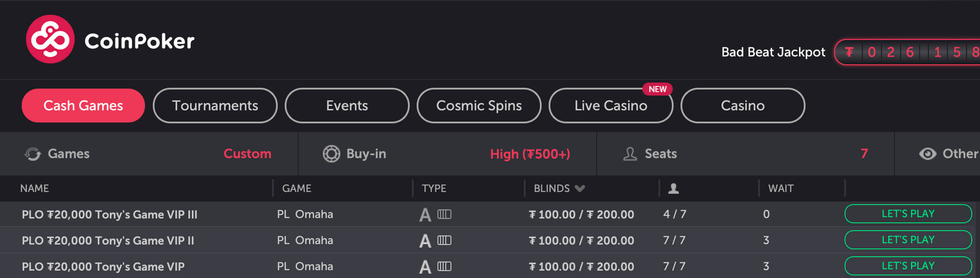Viewport: 980px width, 278px height.
Task: Click the table-layout icon in VIP II row
Action: click(444, 240)
